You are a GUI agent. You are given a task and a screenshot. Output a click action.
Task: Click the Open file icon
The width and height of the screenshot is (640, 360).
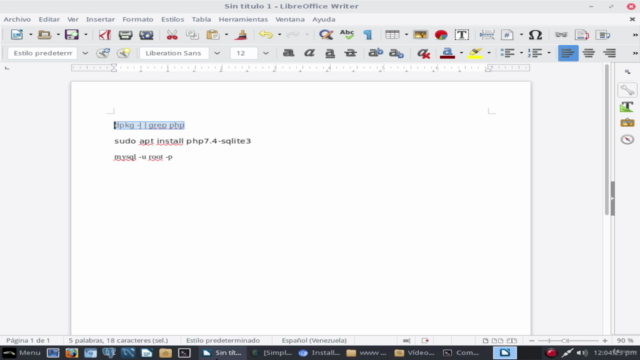point(44,35)
